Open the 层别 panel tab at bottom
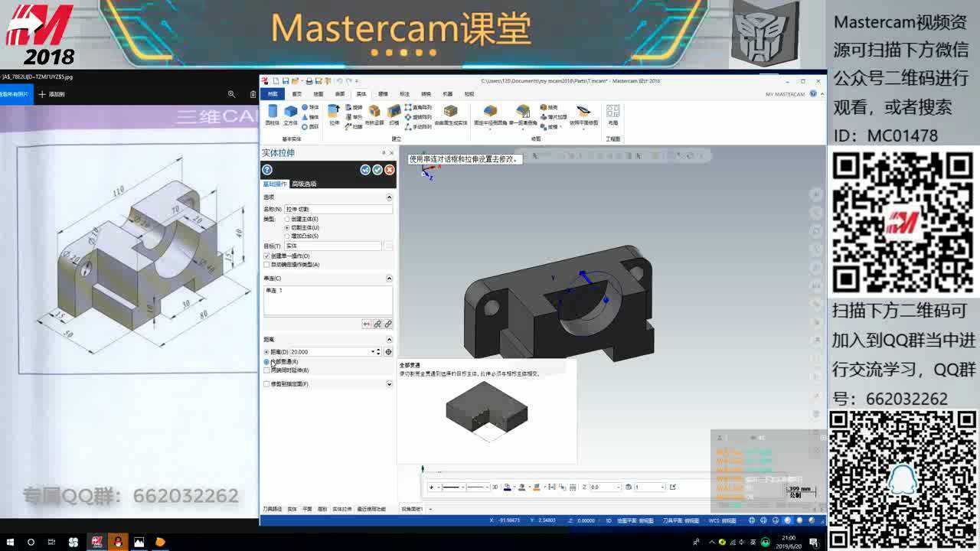The width and height of the screenshot is (980, 551). tap(321, 507)
